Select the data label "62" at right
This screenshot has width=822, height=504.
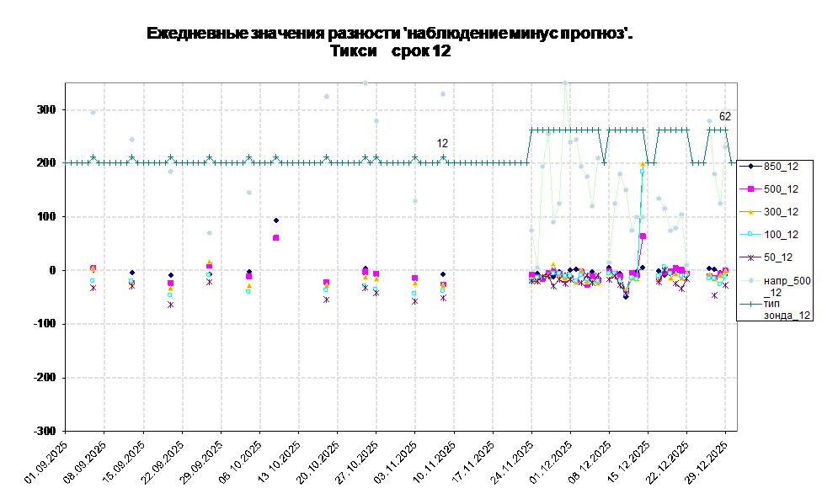pyautogui.click(x=725, y=116)
